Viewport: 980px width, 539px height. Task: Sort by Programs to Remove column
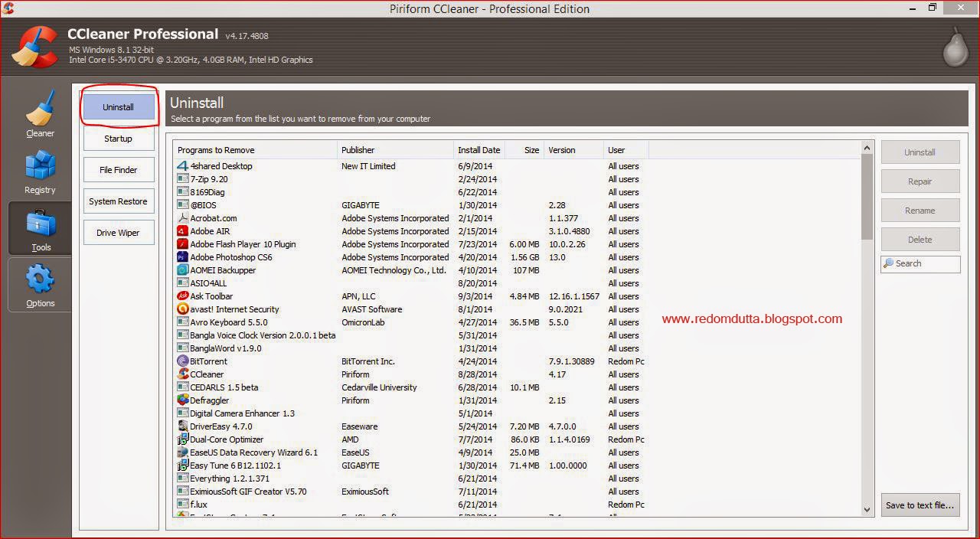pyautogui.click(x=256, y=150)
